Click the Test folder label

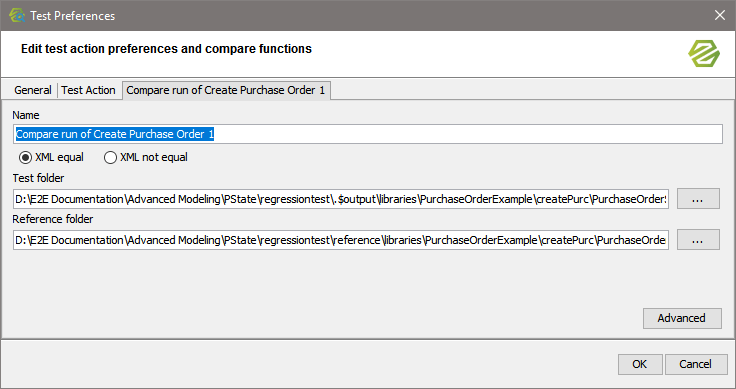38,178
